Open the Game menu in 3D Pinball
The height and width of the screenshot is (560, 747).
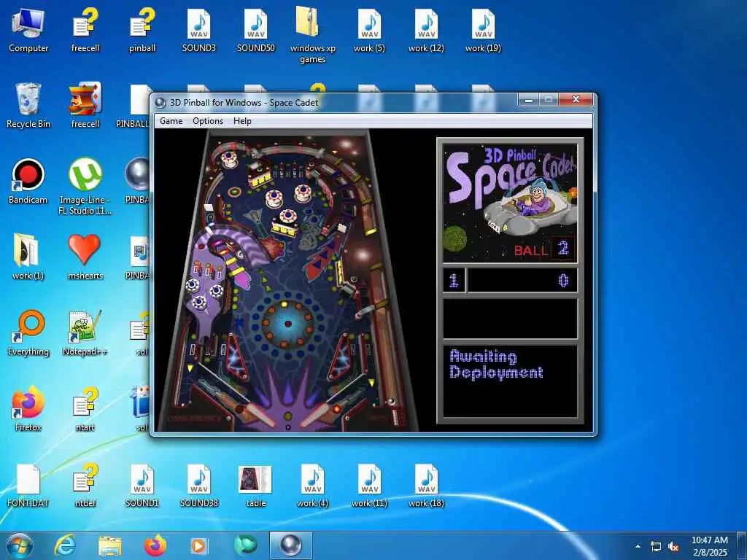(171, 121)
